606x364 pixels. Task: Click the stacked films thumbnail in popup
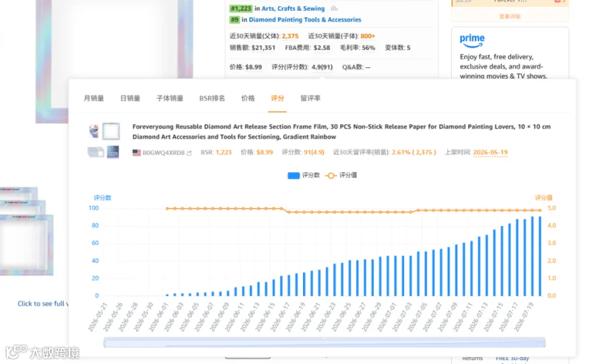click(96, 152)
